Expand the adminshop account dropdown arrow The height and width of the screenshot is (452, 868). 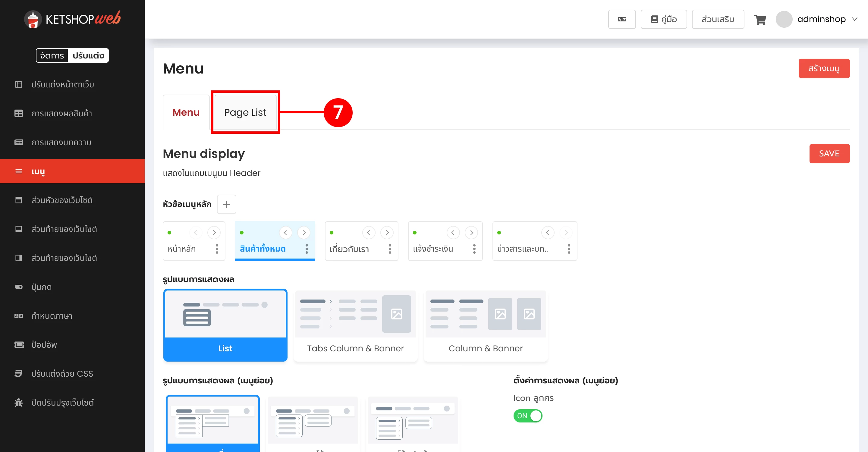tap(854, 19)
